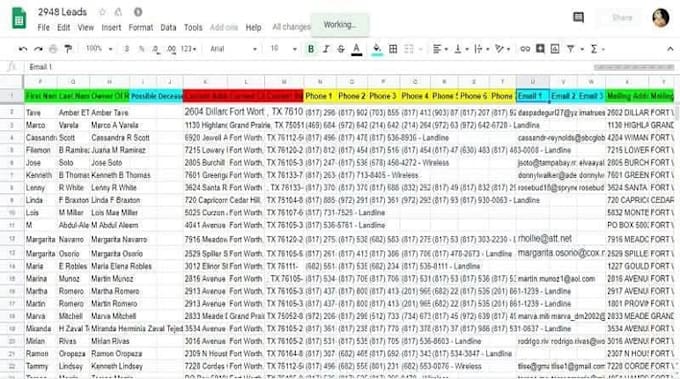Open the Insert menu
680x379 pixels.
(x=111, y=27)
